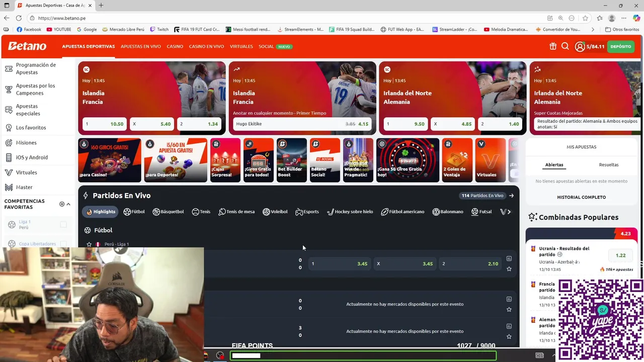Image resolution: width=644 pixels, height=362 pixels.
Task: Favorite the 0-0 match without markets
Action: tap(509, 309)
